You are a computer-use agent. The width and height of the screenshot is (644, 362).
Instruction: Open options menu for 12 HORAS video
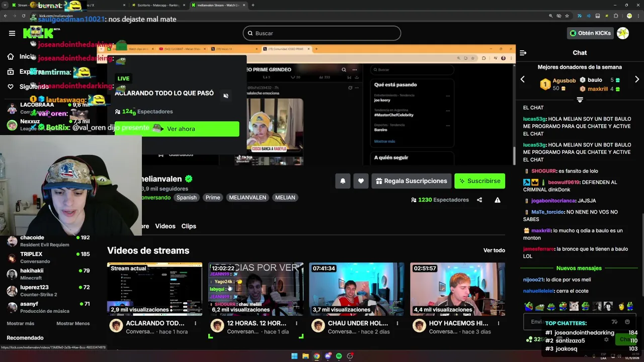(296, 323)
